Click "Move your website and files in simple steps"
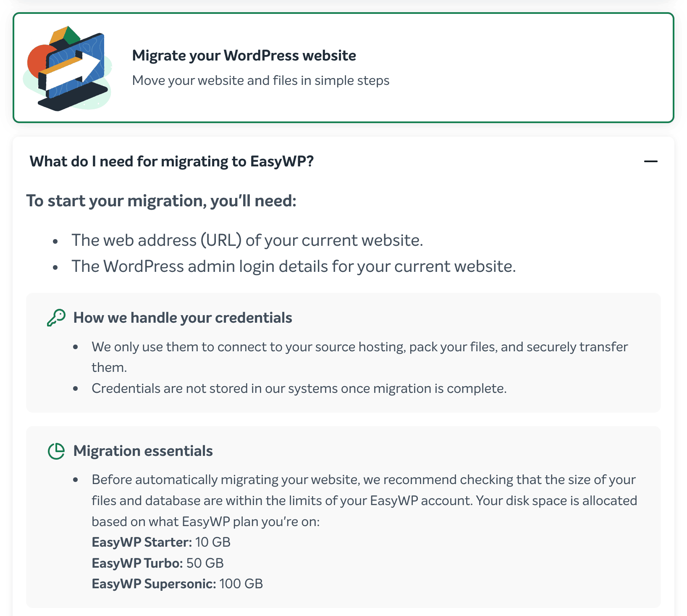The height and width of the screenshot is (616, 687). (x=261, y=80)
